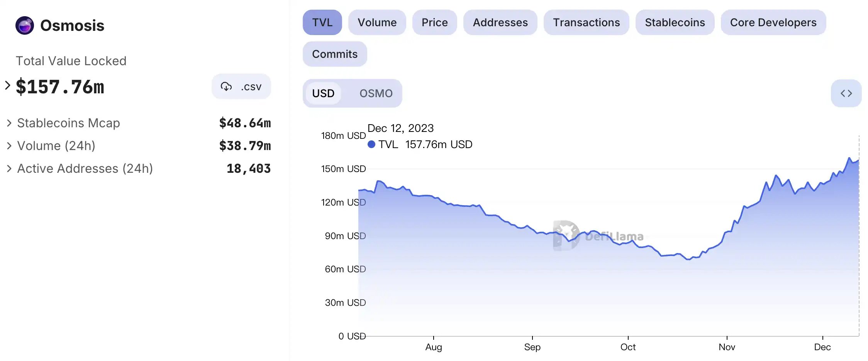Show the Transactions chart
The width and height of the screenshot is (868, 361).
(586, 22)
